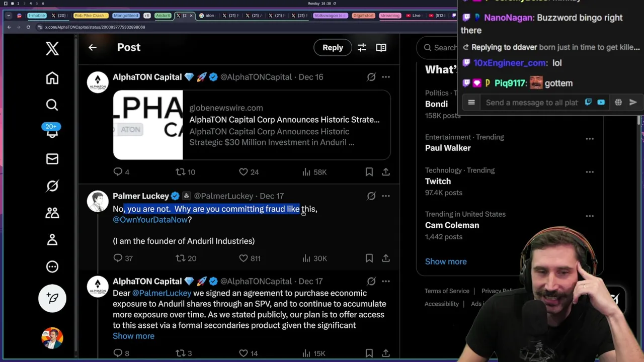Open reply sort filter sliders icon
The height and width of the screenshot is (362, 644).
click(x=362, y=47)
